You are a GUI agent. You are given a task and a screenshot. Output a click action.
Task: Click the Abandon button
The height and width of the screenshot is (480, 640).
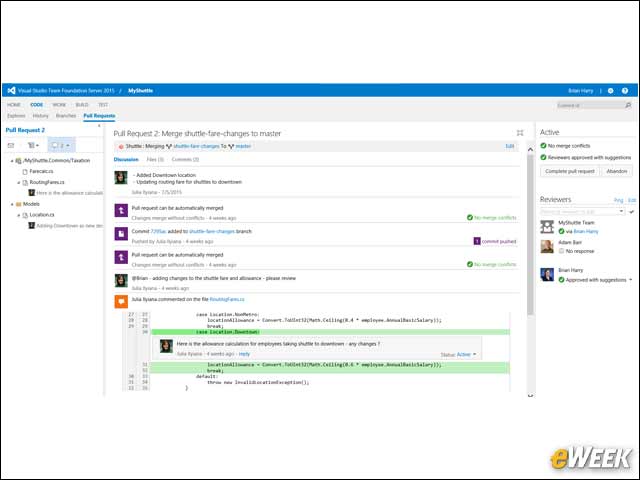click(617, 171)
